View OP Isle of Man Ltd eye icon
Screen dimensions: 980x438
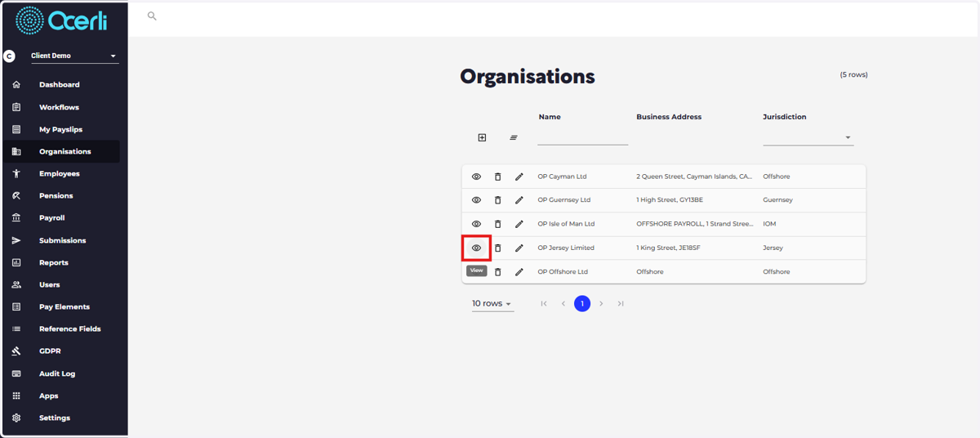pos(476,224)
